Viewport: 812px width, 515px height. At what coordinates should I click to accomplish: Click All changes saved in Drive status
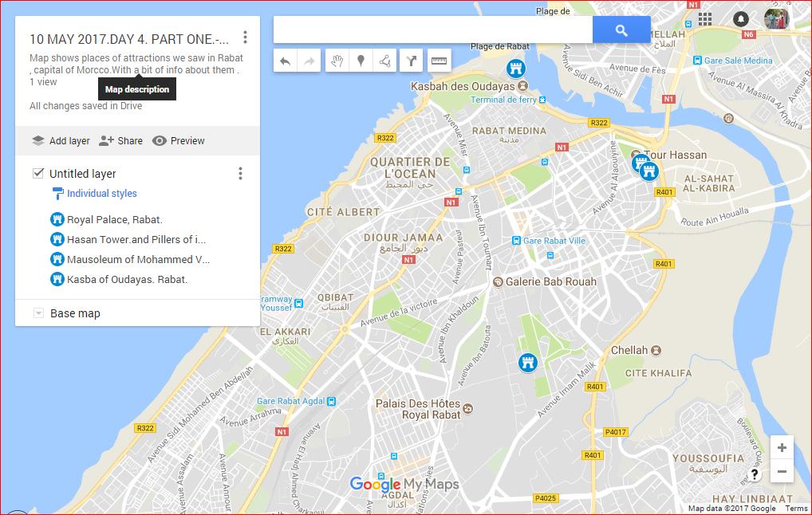click(x=85, y=106)
